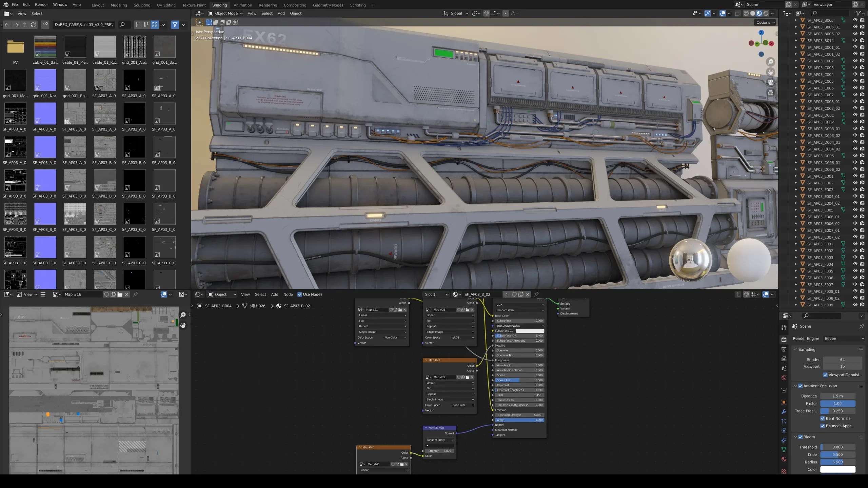Create new folder in file browser
Screen dimensions: 868x488
pos(45,25)
